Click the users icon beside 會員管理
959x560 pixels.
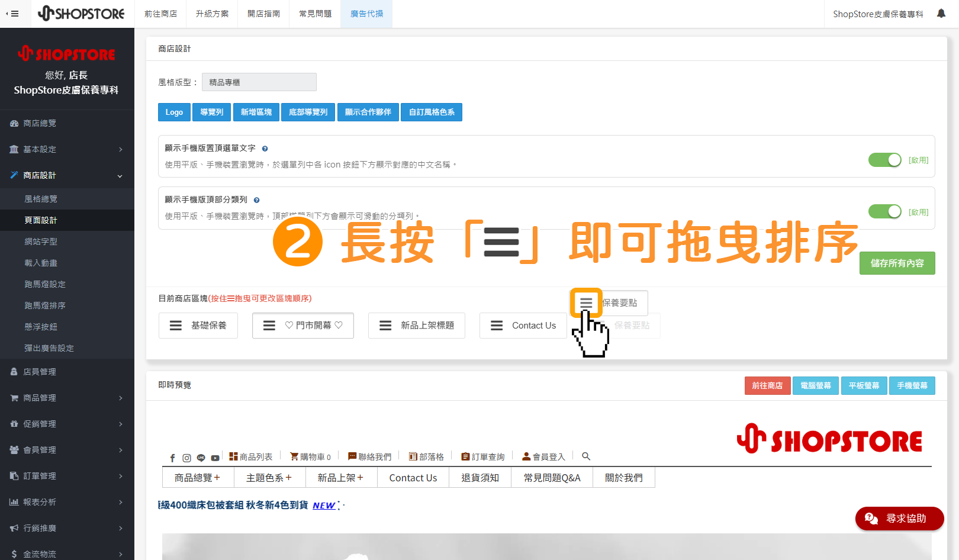pyautogui.click(x=14, y=450)
